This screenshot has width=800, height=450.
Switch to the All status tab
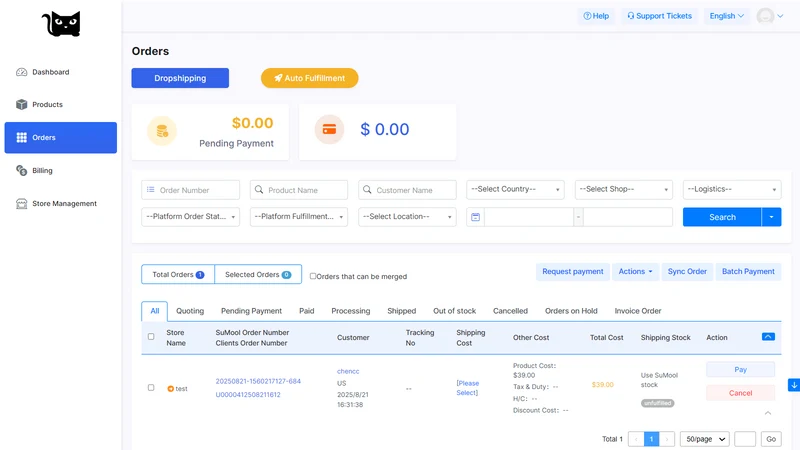pyautogui.click(x=155, y=311)
